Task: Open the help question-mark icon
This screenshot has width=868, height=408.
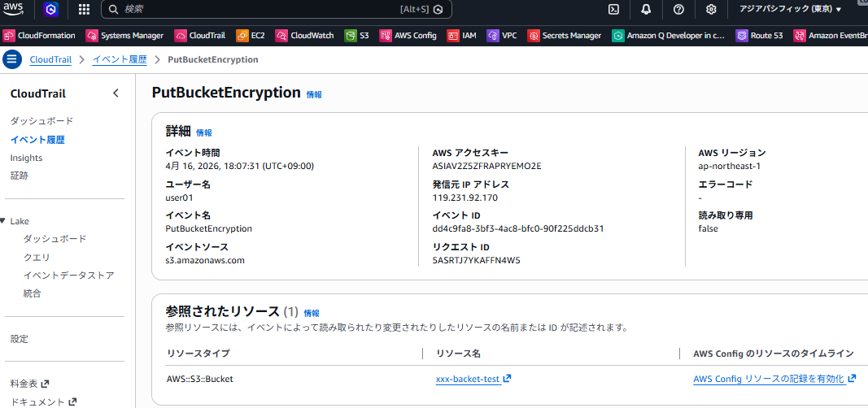Action: click(x=678, y=9)
